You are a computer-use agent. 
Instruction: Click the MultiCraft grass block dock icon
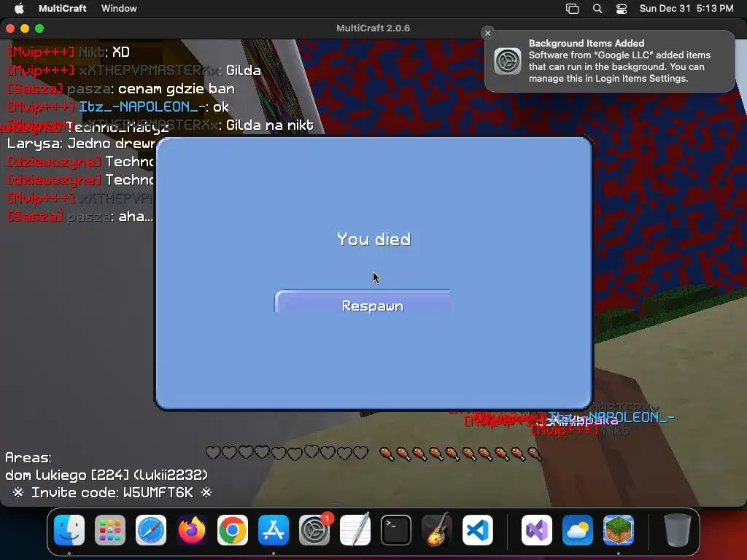click(x=619, y=530)
